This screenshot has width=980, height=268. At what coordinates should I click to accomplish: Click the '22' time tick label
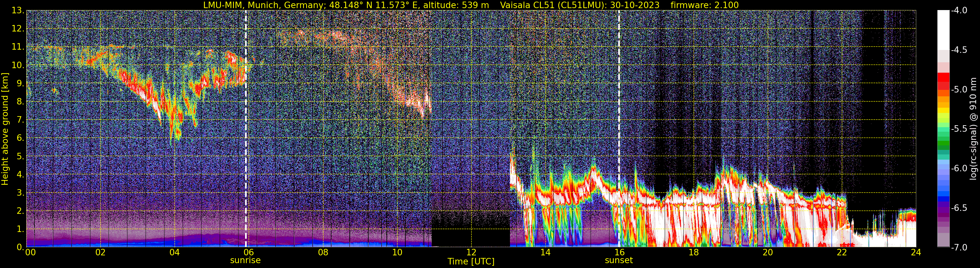[842, 252]
